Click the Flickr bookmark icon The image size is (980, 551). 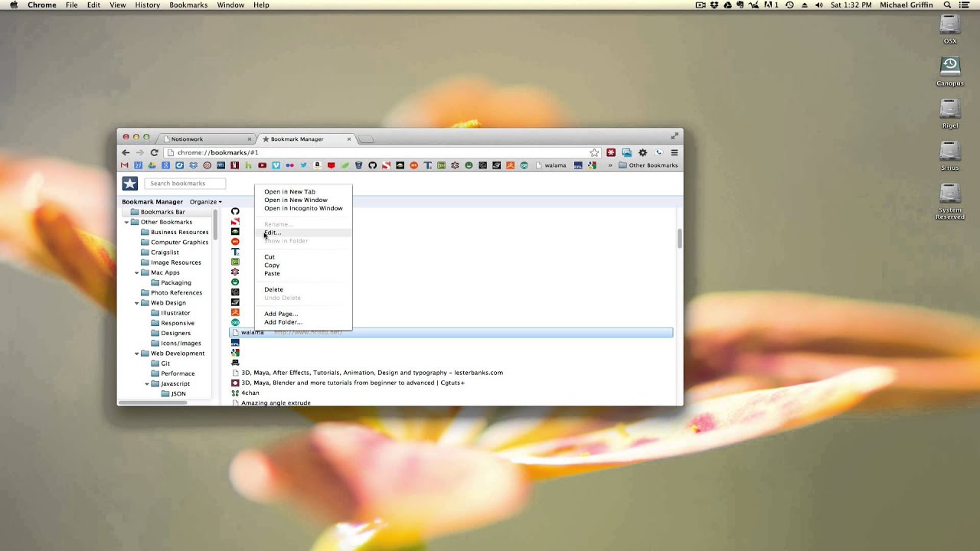pos(289,165)
